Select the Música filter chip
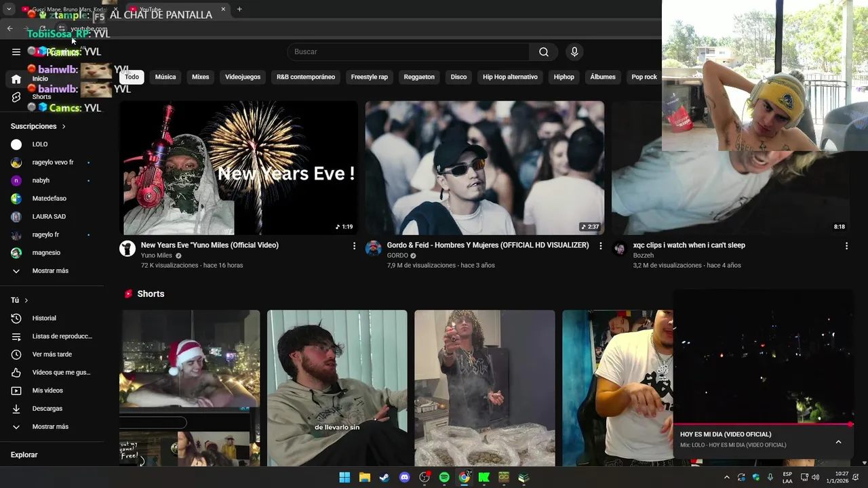This screenshot has width=868, height=488. (165, 77)
